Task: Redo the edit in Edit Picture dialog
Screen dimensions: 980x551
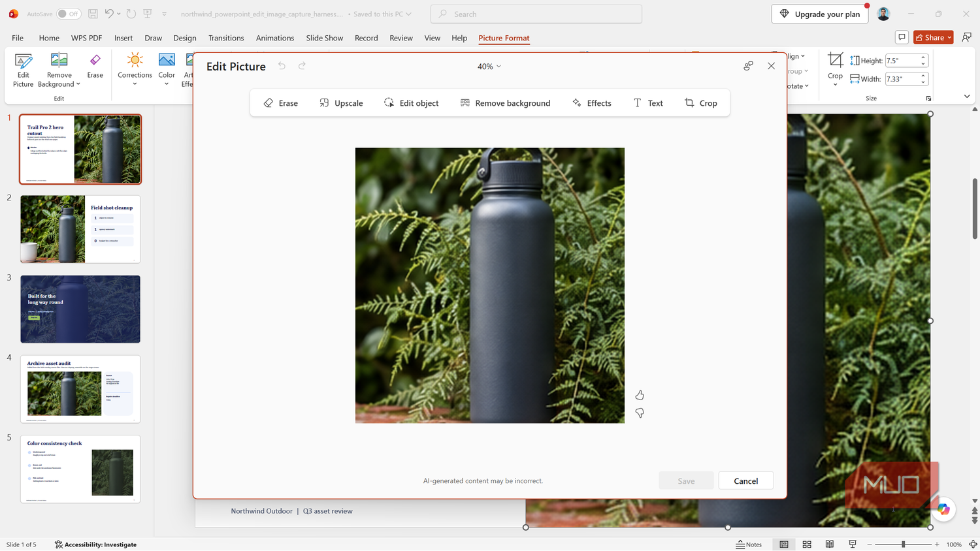Action: (x=302, y=66)
